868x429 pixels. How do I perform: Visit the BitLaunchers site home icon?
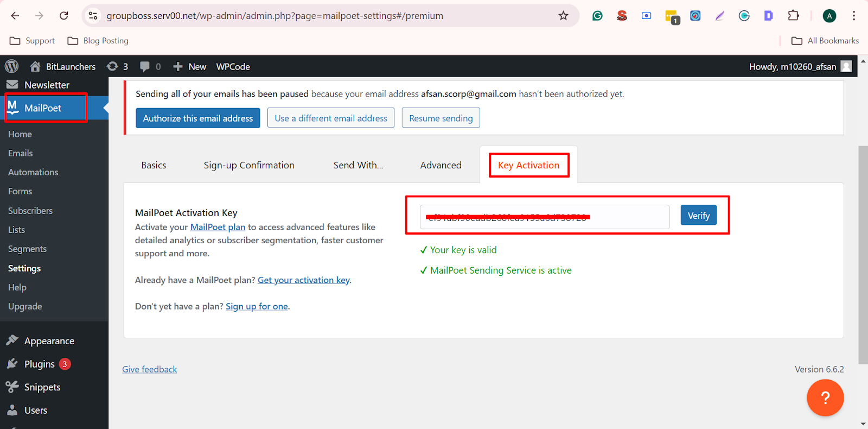[x=35, y=66]
